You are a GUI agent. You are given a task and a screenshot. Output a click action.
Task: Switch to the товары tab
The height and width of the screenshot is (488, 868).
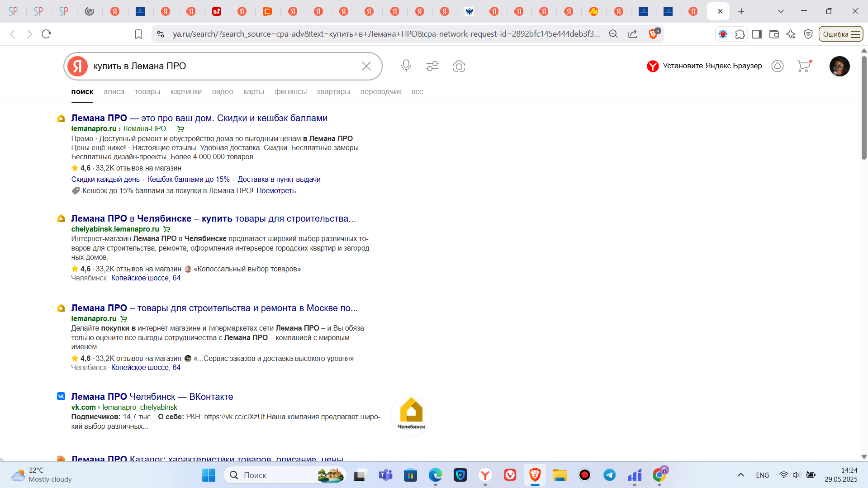[x=147, y=91]
